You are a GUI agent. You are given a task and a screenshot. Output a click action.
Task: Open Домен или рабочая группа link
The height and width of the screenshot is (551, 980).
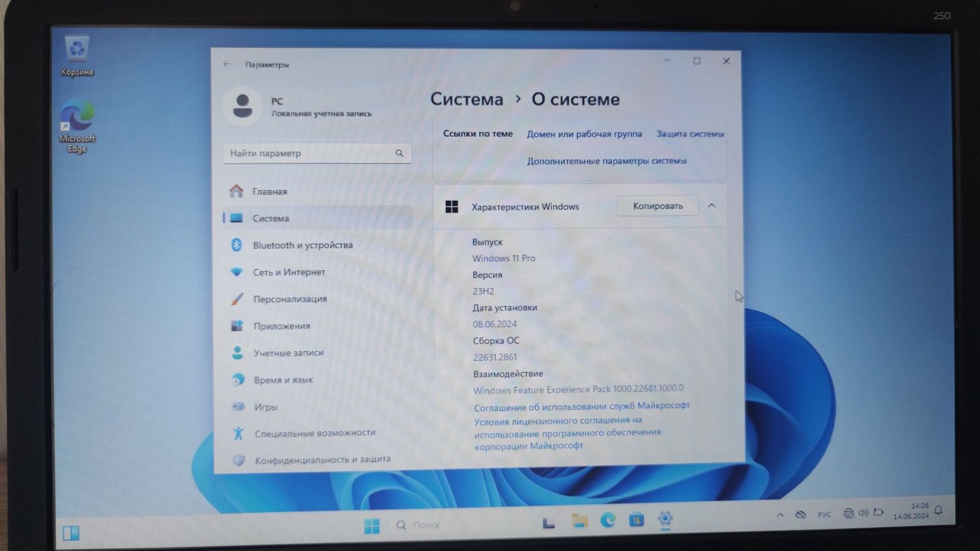point(584,134)
